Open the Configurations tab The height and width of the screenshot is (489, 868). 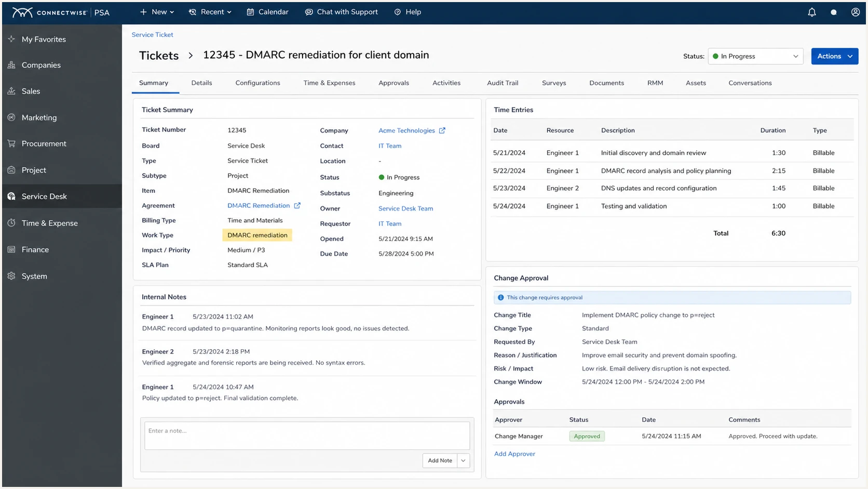(x=257, y=83)
